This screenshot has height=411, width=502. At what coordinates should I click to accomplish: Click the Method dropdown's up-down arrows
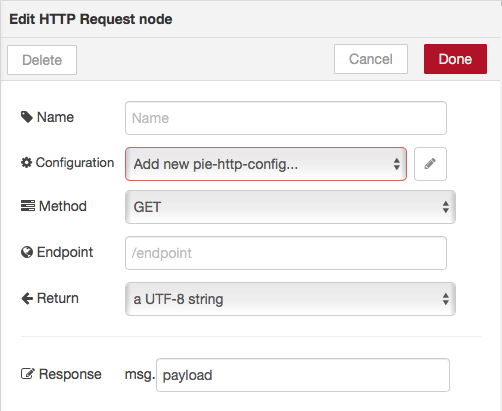click(x=446, y=207)
